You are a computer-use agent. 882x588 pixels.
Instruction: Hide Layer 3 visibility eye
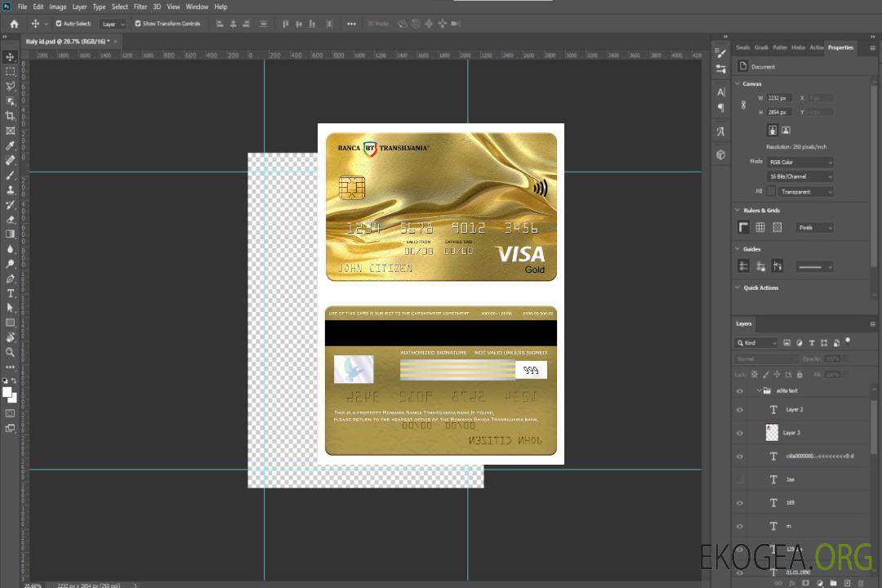(x=740, y=434)
